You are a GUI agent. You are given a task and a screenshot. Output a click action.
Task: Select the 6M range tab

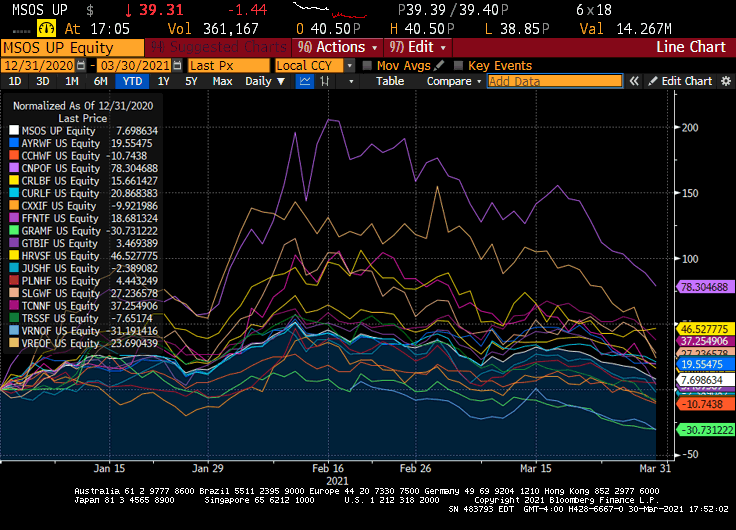[x=100, y=81]
